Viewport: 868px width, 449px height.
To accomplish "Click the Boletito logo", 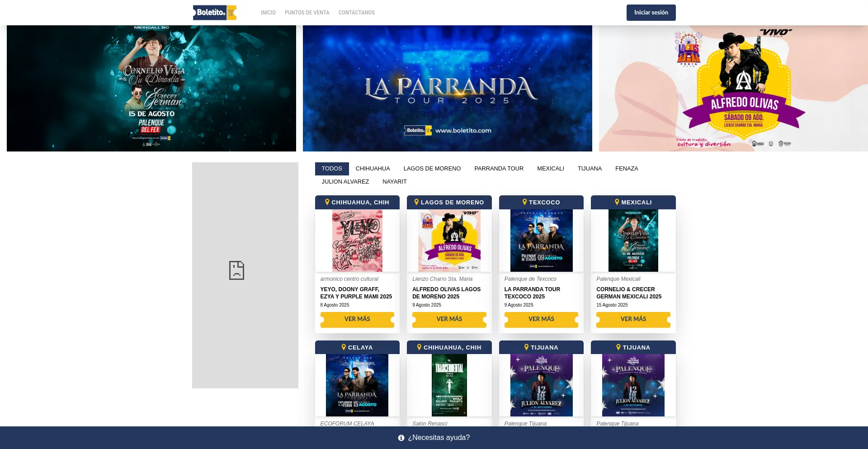I will point(215,13).
